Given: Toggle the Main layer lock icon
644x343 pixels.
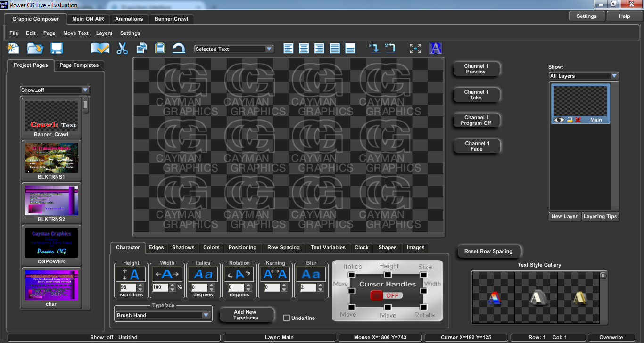Looking at the screenshot, I should [570, 120].
